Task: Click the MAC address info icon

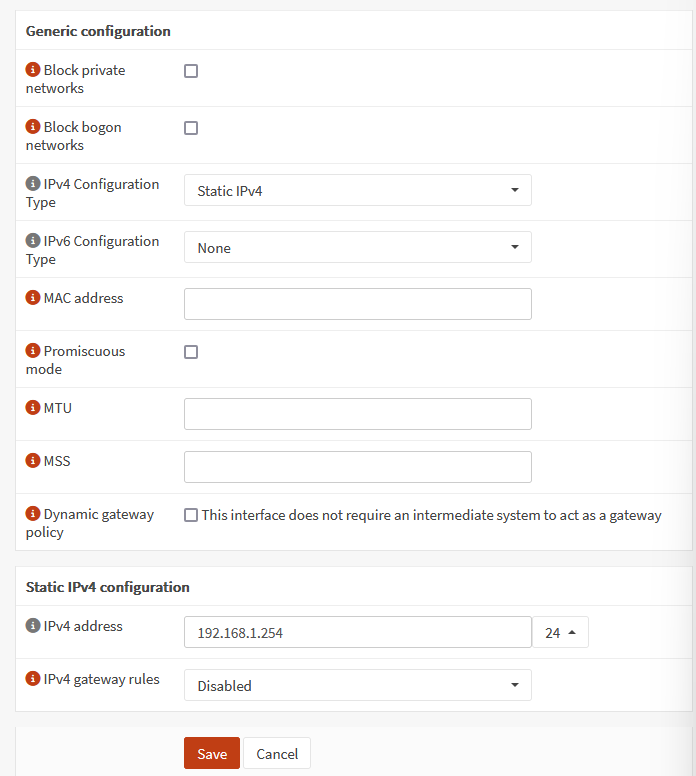Action: point(33,299)
